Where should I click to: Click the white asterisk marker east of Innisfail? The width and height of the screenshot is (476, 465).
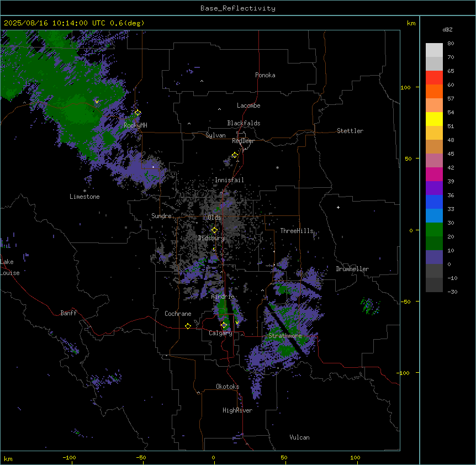click(277, 167)
